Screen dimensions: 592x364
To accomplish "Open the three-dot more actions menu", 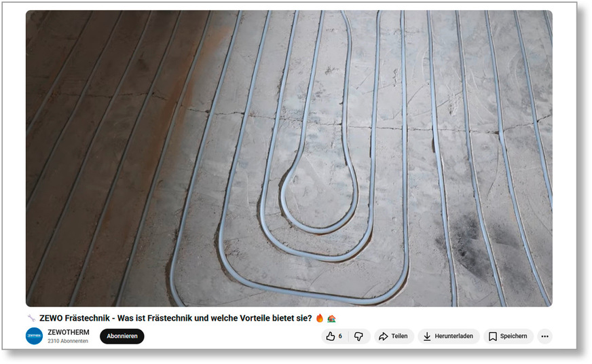I will [544, 336].
